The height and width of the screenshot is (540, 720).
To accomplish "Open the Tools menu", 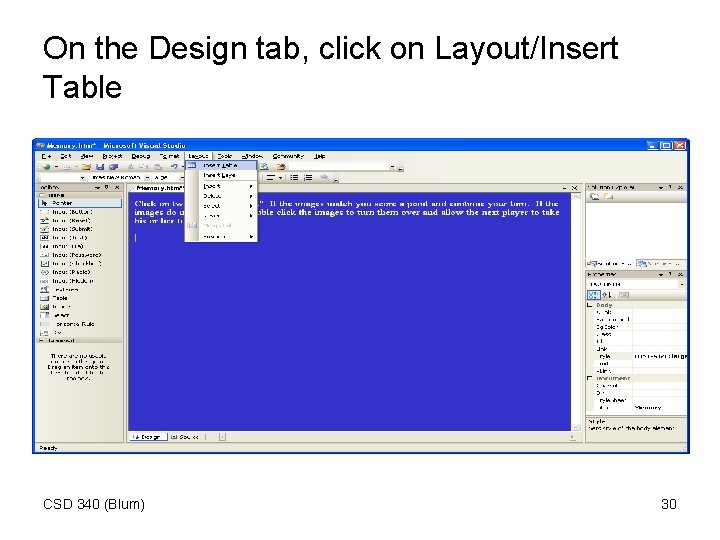I will pyautogui.click(x=225, y=156).
